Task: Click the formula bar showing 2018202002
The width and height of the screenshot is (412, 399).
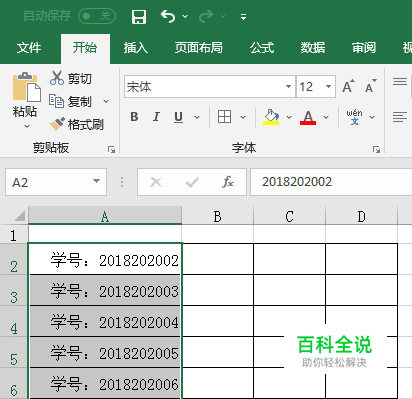Action: point(331,182)
